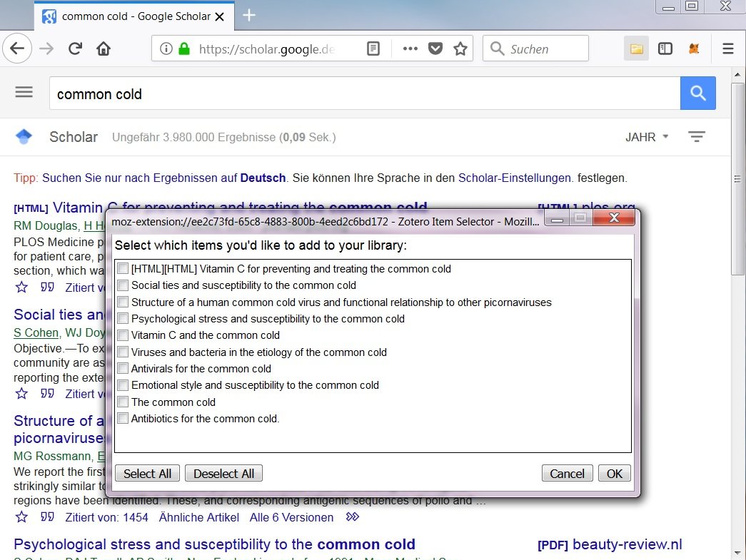
Task: Bookmark this page with the star icon
Action: click(460, 48)
